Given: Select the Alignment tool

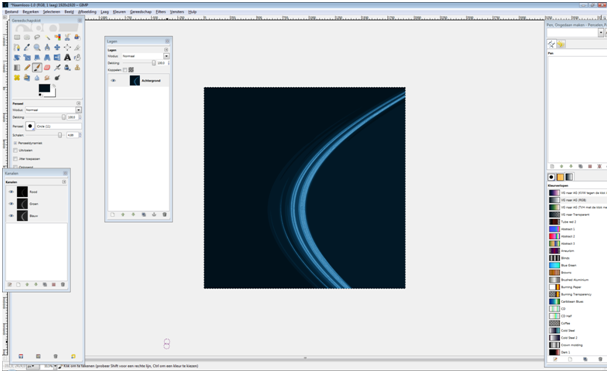Looking at the screenshot, I should click(x=67, y=47).
